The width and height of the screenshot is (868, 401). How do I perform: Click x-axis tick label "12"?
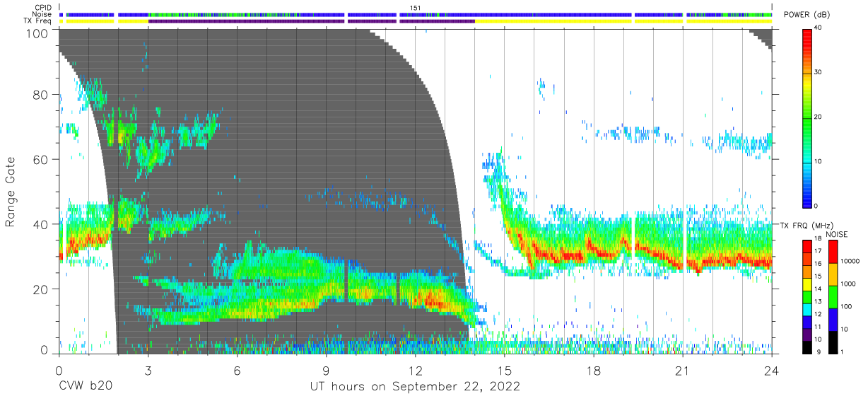coord(416,371)
